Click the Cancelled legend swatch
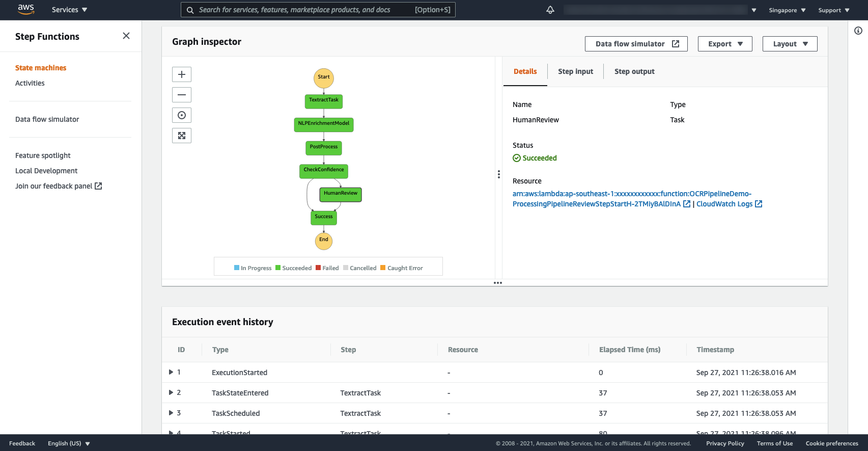This screenshot has height=451, width=868. pos(346,268)
